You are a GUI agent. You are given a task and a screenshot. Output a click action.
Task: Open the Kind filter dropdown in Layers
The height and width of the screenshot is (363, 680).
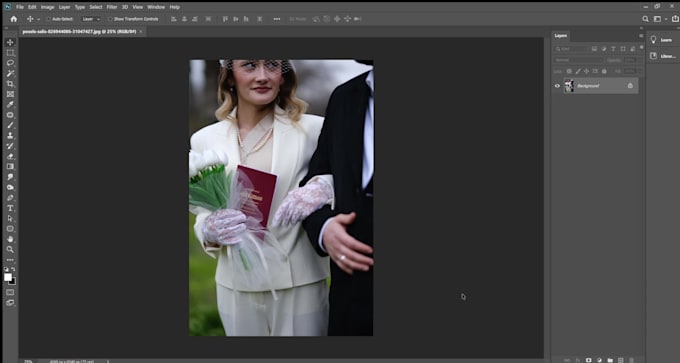pos(571,49)
